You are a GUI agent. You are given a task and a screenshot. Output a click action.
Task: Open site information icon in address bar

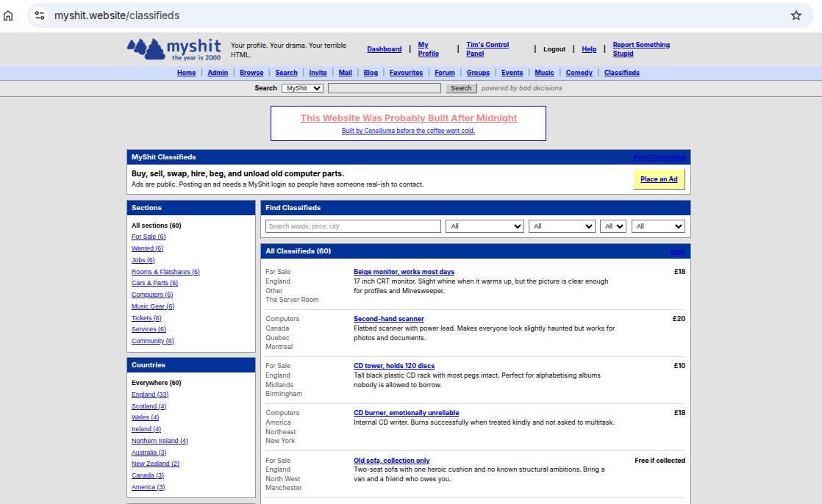[40, 15]
